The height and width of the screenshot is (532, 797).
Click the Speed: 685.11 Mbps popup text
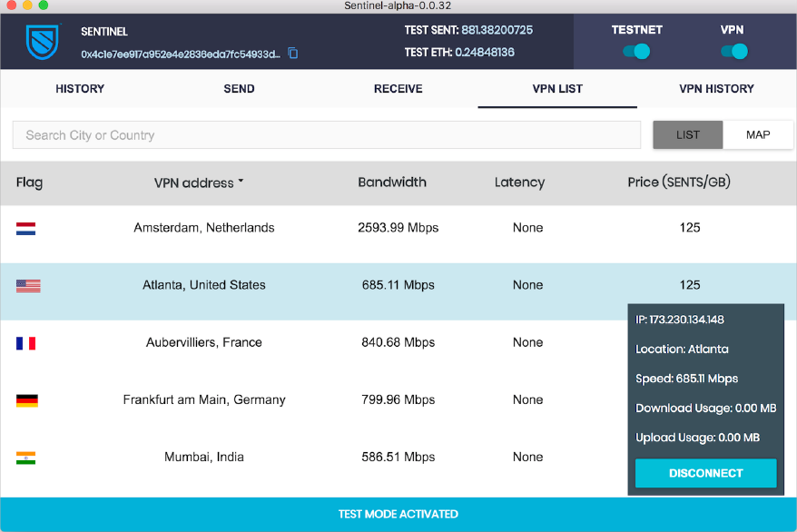686,379
